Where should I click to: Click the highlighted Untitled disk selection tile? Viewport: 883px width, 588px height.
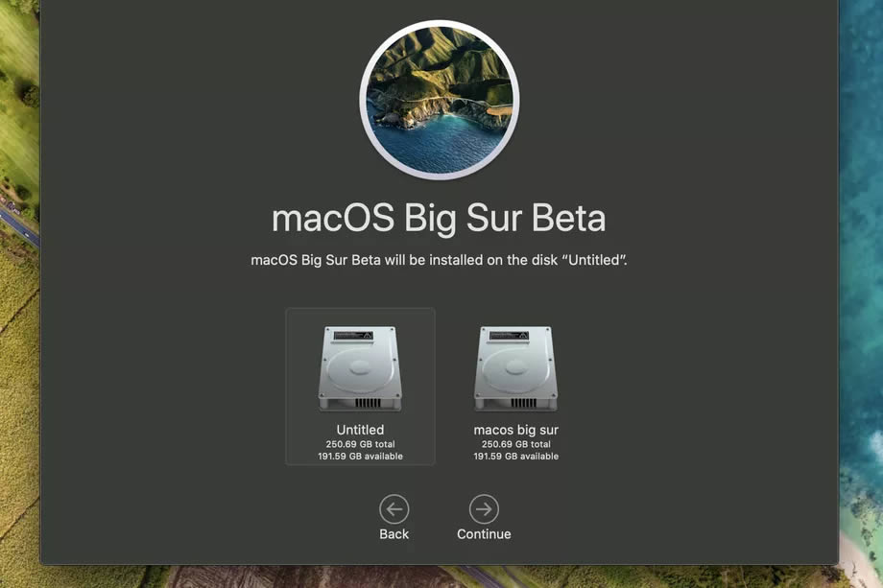pyautogui.click(x=361, y=387)
